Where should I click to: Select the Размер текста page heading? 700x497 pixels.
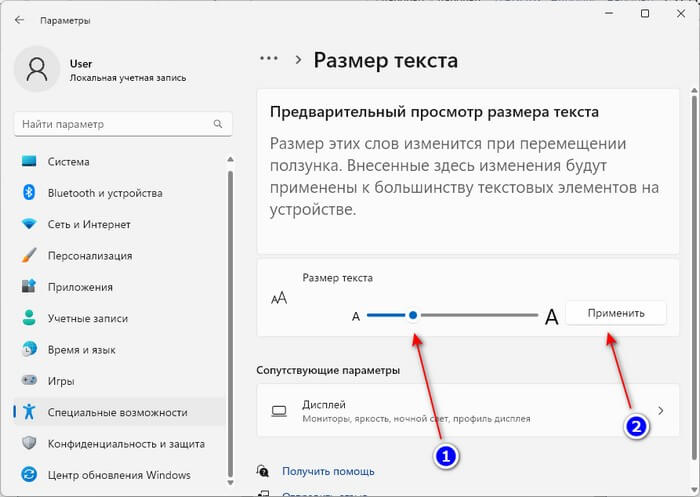pyautogui.click(x=385, y=60)
